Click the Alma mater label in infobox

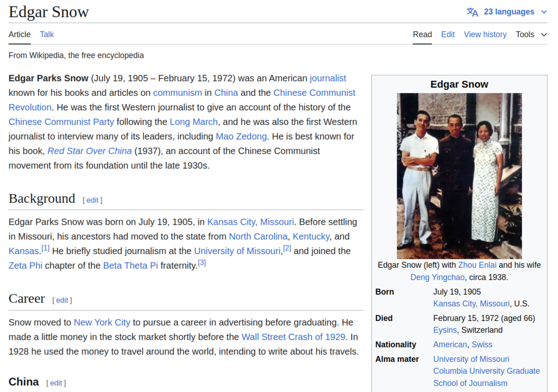[397, 359]
